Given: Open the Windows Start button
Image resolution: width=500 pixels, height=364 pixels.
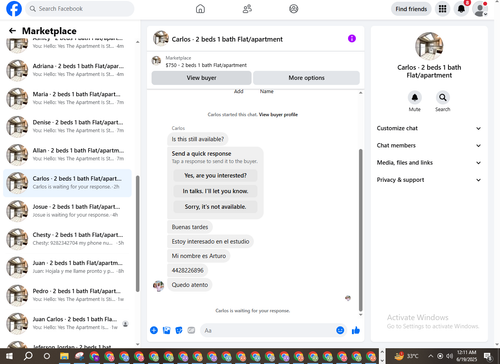Looking at the screenshot, I should 9,356.
